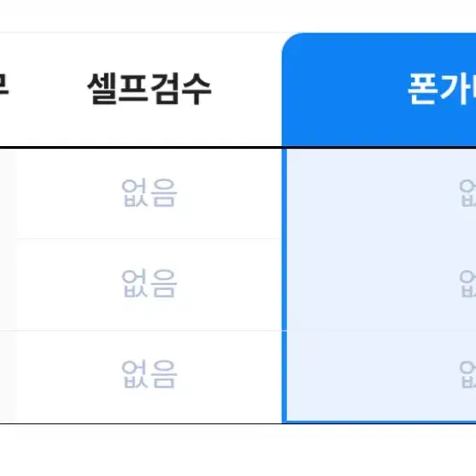Click bottom blue edge of highlighted column
Screen dimensions: 476x476
pyautogui.click(x=379, y=422)
